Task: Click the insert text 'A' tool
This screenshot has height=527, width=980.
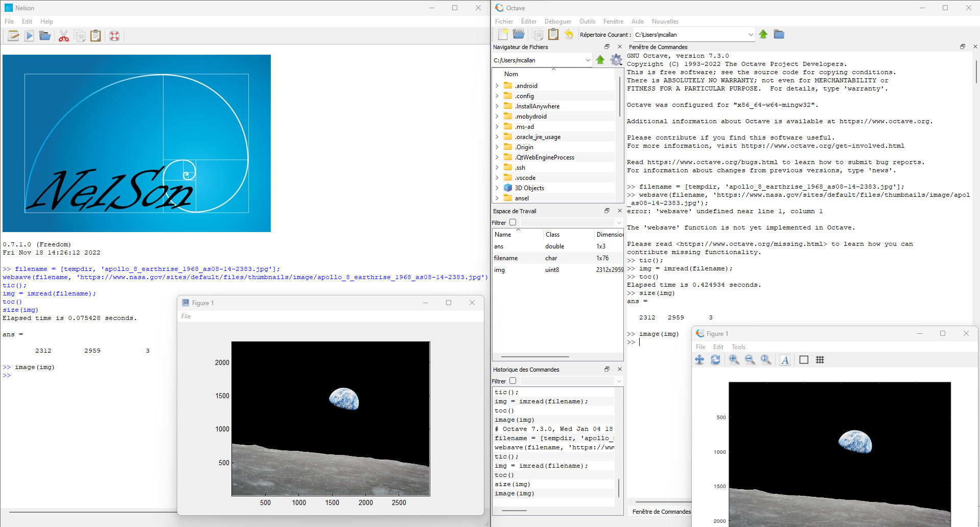Action: pyautogui.click(x=785, y=360)
